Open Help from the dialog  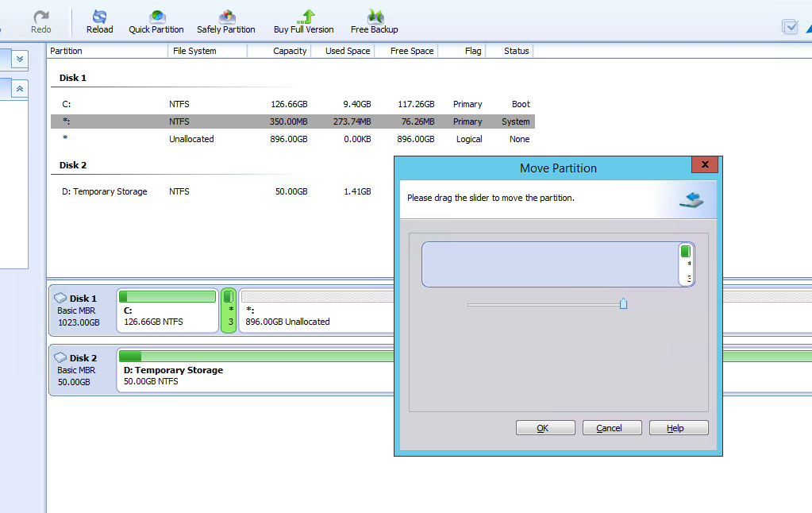[679, 427]
